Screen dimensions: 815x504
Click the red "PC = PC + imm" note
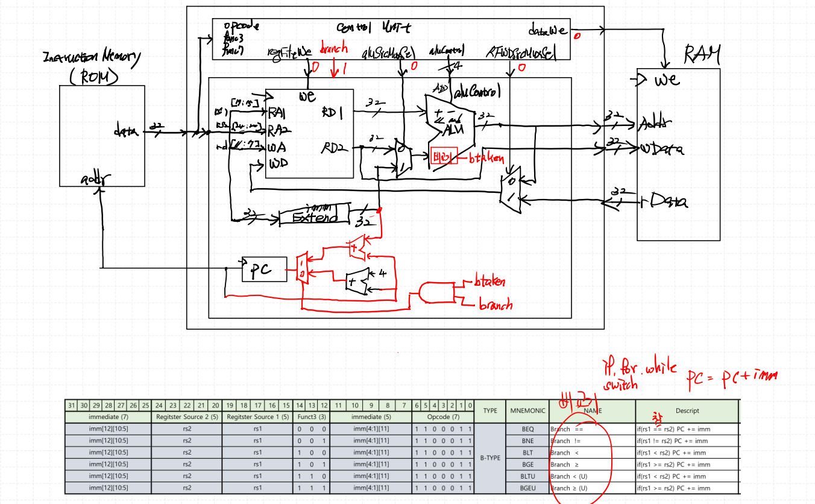732,377
